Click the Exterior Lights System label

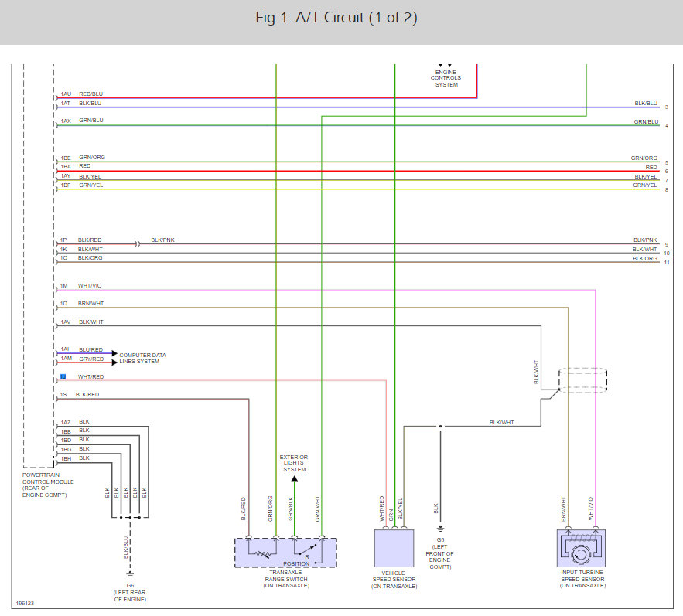(294, 463)
